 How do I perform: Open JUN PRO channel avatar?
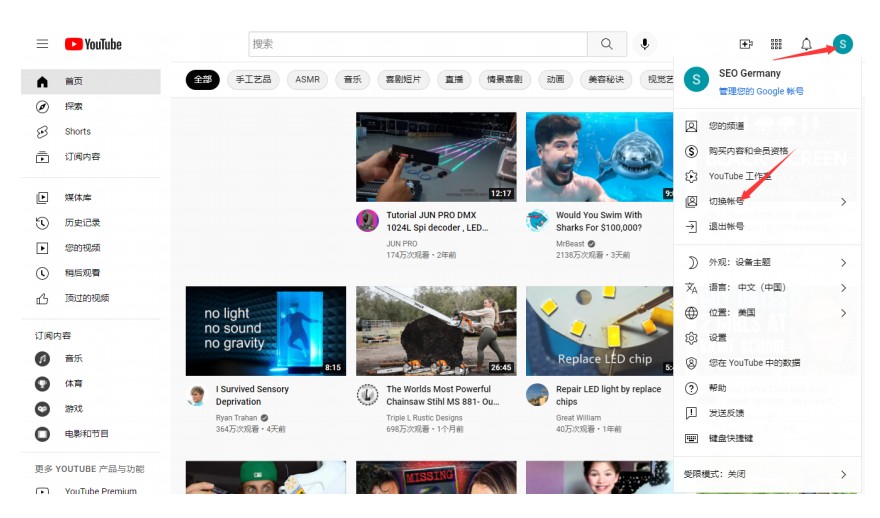(368, 221)
